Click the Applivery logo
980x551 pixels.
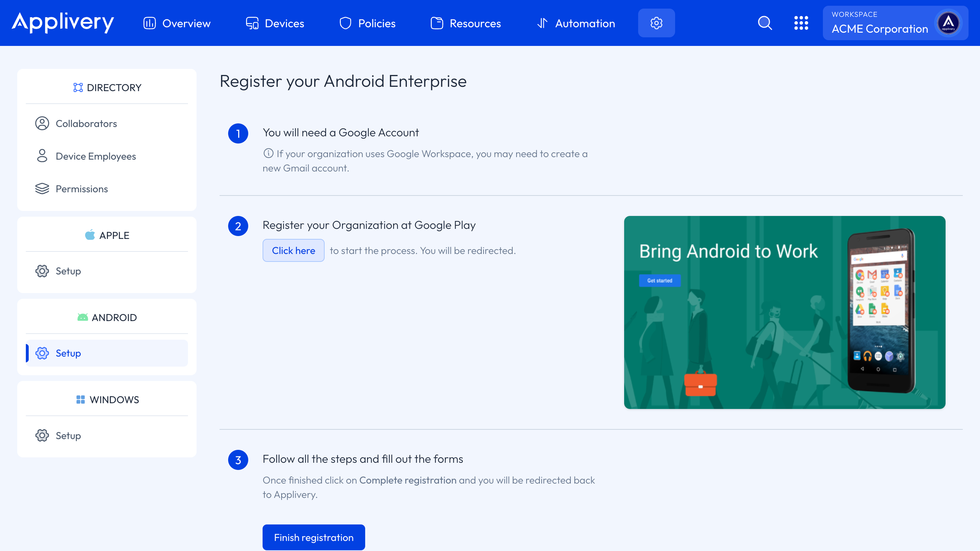[62, 23]
